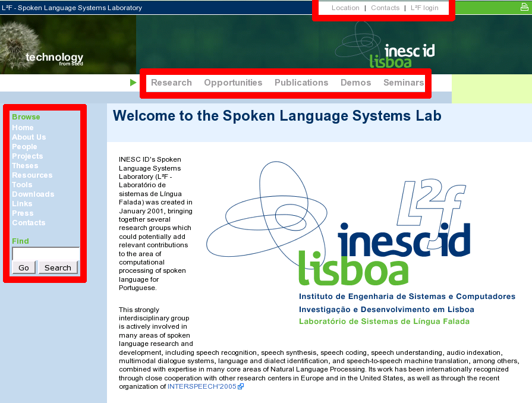
Task: Click the printer icon in top bar
Action: [x=524, y=7]
